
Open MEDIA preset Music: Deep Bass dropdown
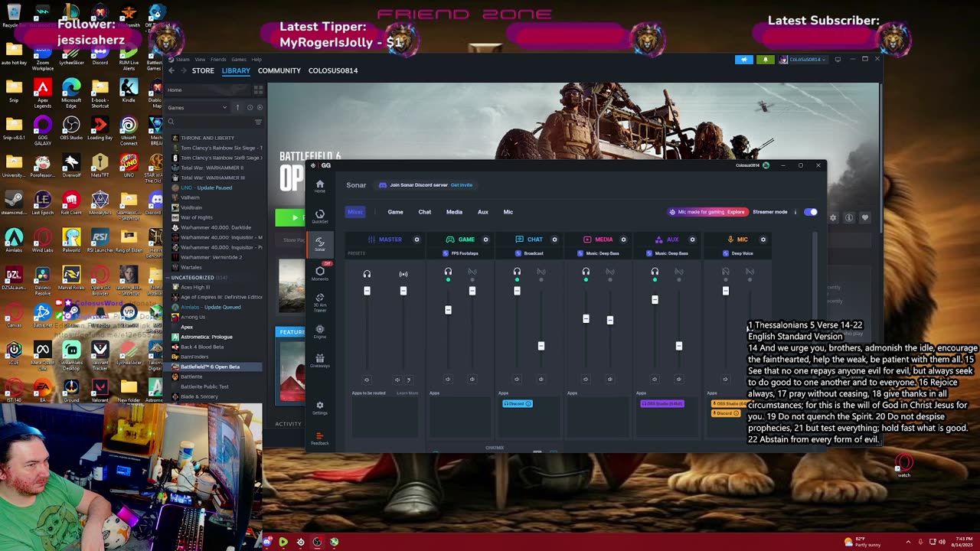click(x=599, y=253)
